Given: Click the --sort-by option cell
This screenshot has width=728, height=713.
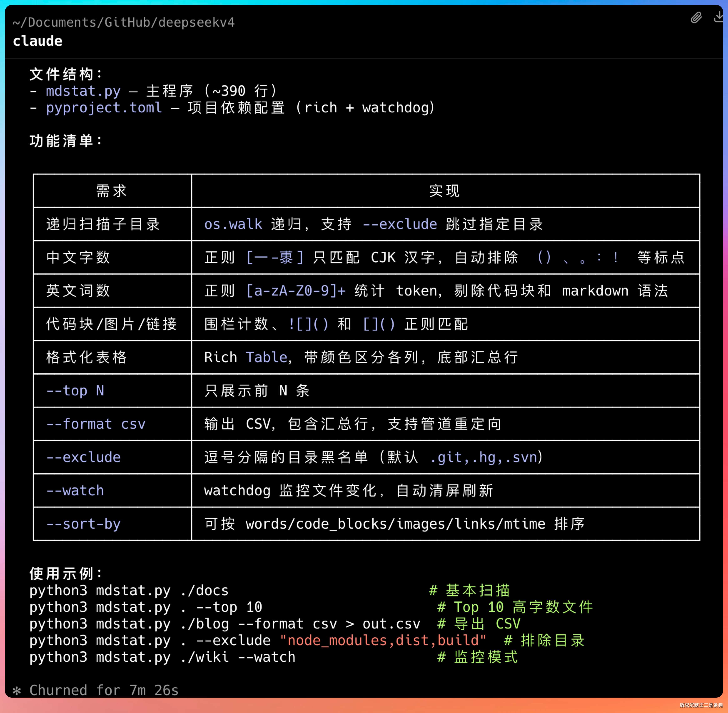Looking at the screenshot, I should pyautogui.click(x=83, y=524).
